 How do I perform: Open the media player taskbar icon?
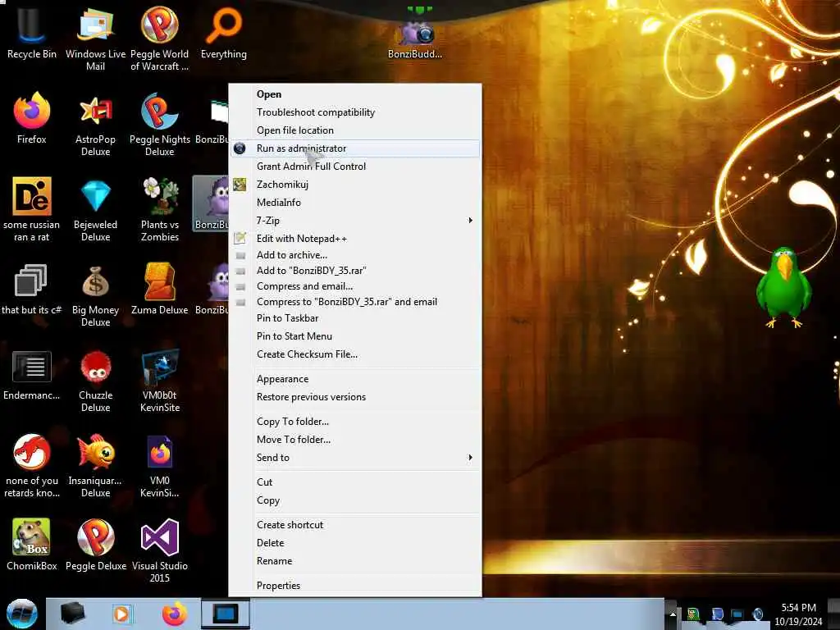coord(121,614)
